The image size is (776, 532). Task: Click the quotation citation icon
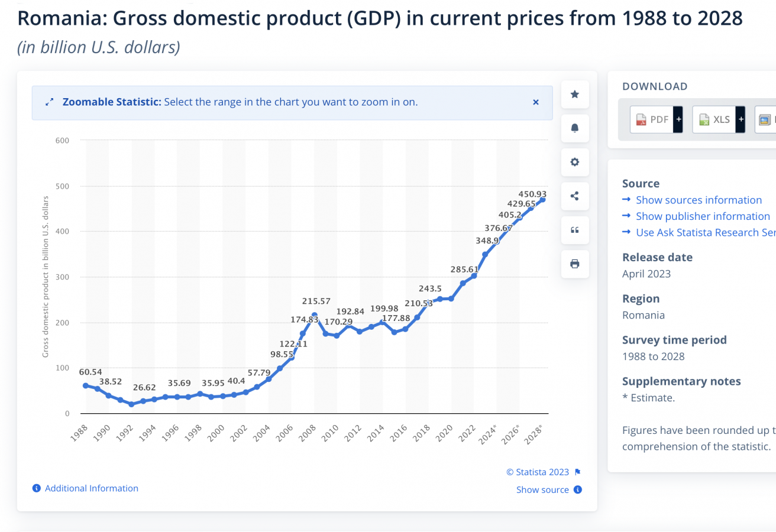[x=574, y=230]
